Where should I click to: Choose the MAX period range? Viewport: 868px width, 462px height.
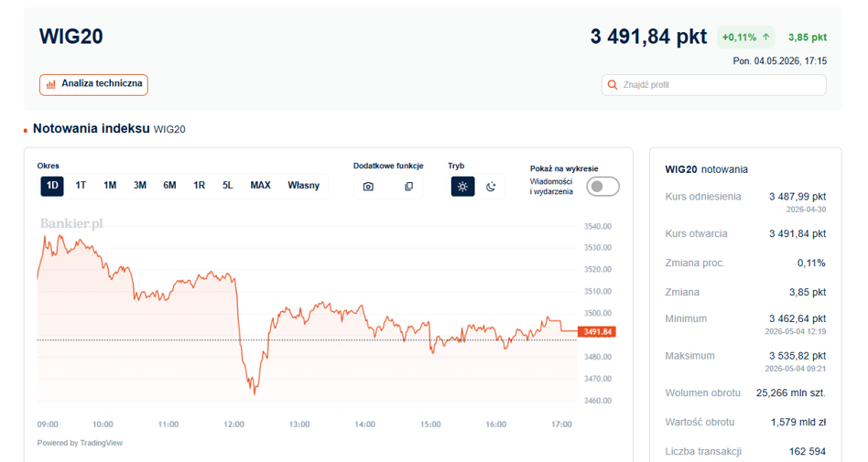click(260, 186)
